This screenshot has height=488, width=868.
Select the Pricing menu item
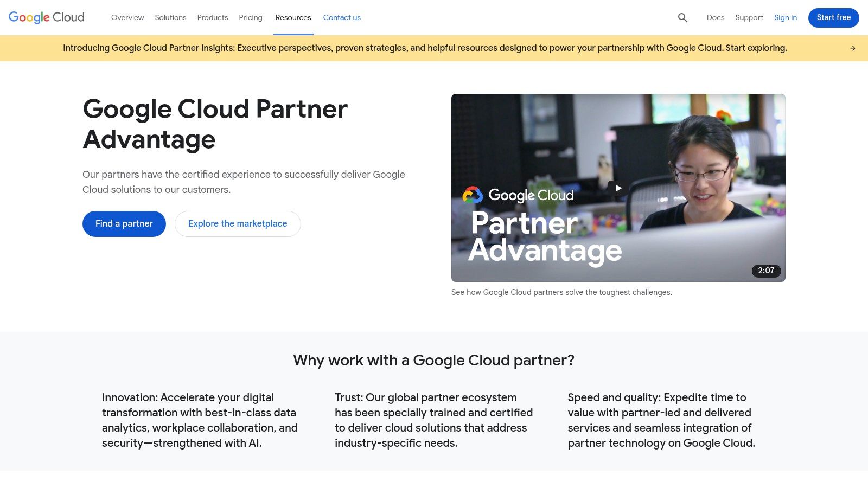point(251,17)
